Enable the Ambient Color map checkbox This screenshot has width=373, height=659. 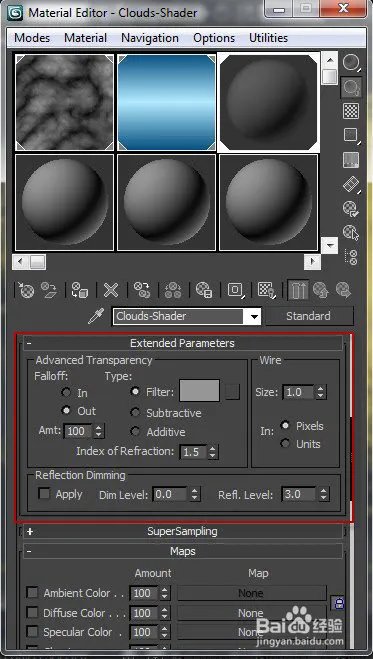[x=32, y=593]
